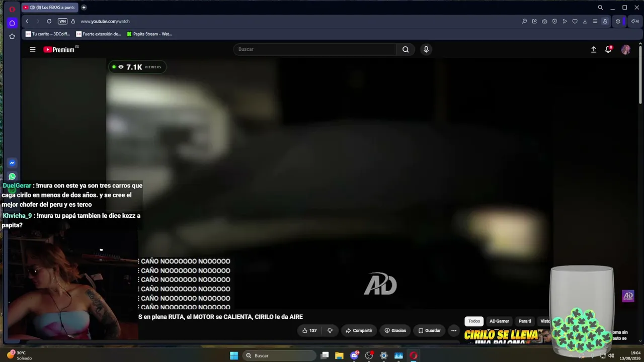644x362 pixels.
Task: Open the ad blocker shield settings
Action: tap(554, 21)
